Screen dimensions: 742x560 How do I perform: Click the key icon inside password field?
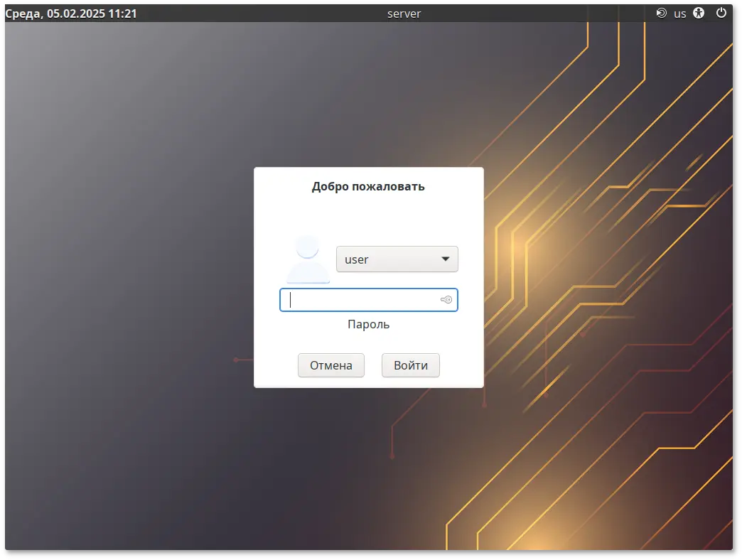pos(446,300)
